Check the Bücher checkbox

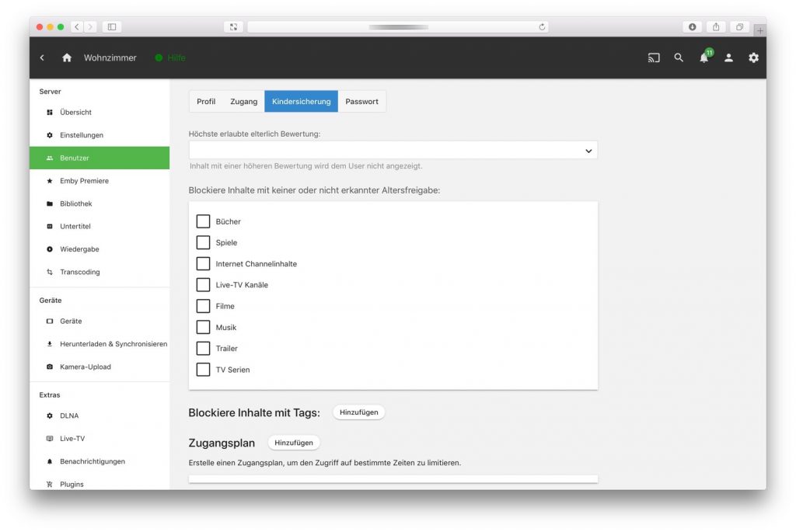pos(203,221)
